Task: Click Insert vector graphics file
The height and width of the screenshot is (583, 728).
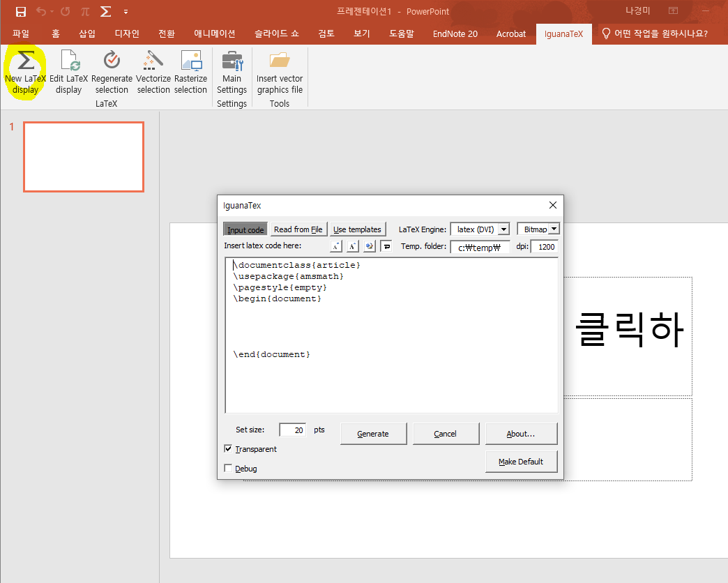Action: [x=280, y=73]
